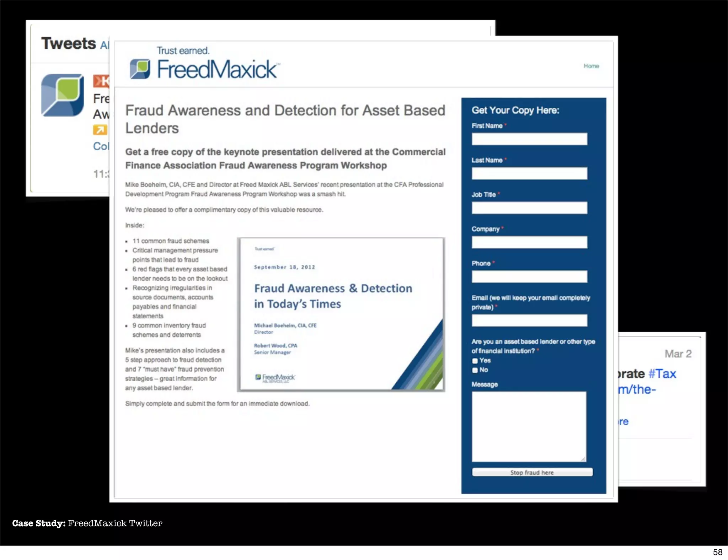Click the small FreedMaxick logo on presentation cover
728x560 pixels.
[x=275, y=378]
